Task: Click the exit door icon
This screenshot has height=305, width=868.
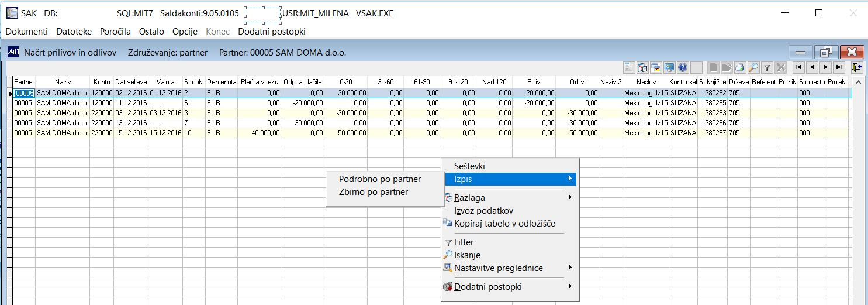Action: 857,67
